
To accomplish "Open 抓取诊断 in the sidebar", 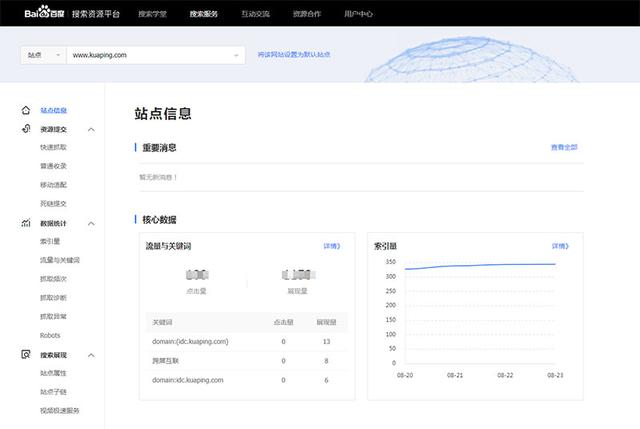I will click(x=53, y=298).
